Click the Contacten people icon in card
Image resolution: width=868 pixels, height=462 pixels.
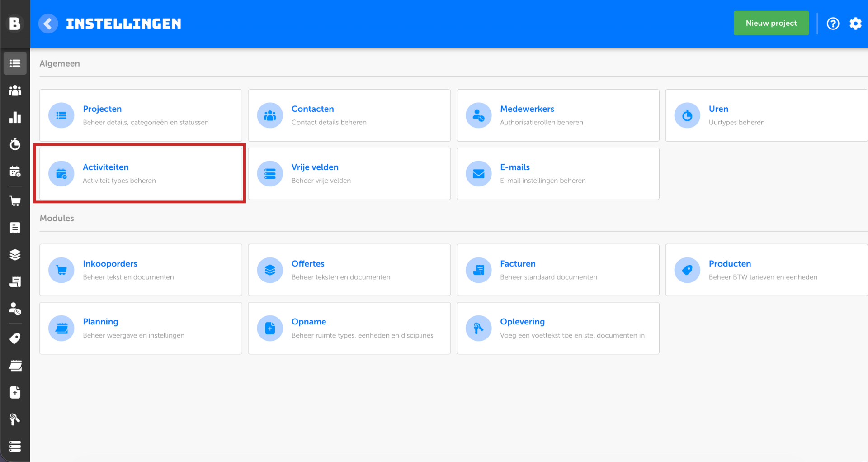point(270,115)
